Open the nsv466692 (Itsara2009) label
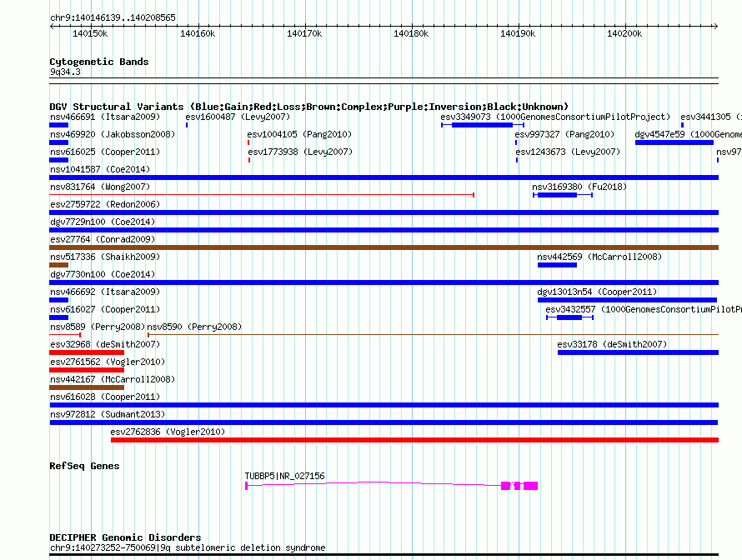 pos(105,292)
